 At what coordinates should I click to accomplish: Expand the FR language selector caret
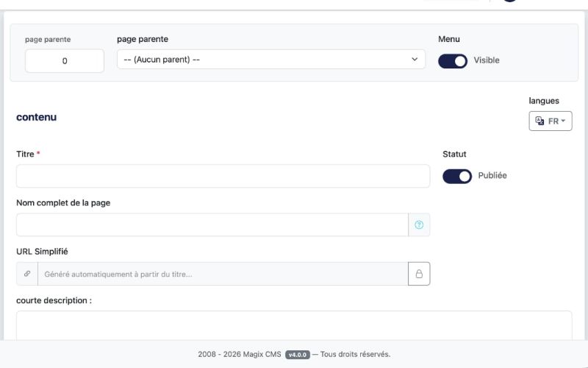click(563, 121)
